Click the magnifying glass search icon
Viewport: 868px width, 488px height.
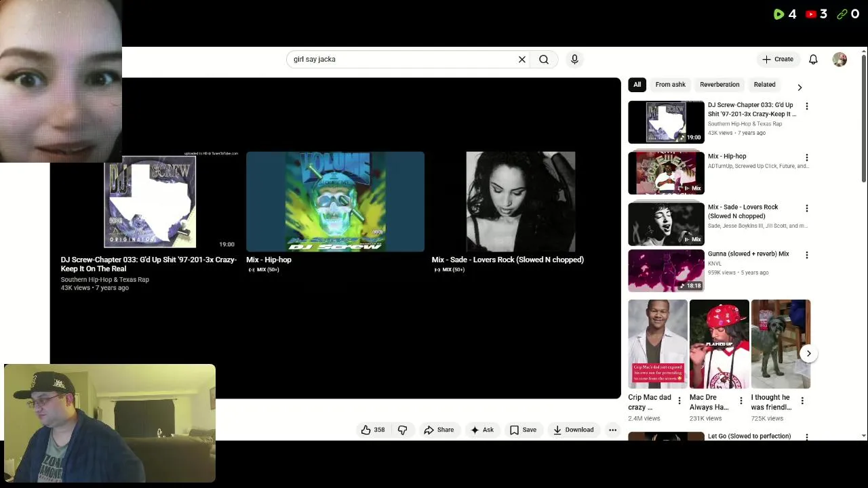pyautogui.click(x=544, y=60)
